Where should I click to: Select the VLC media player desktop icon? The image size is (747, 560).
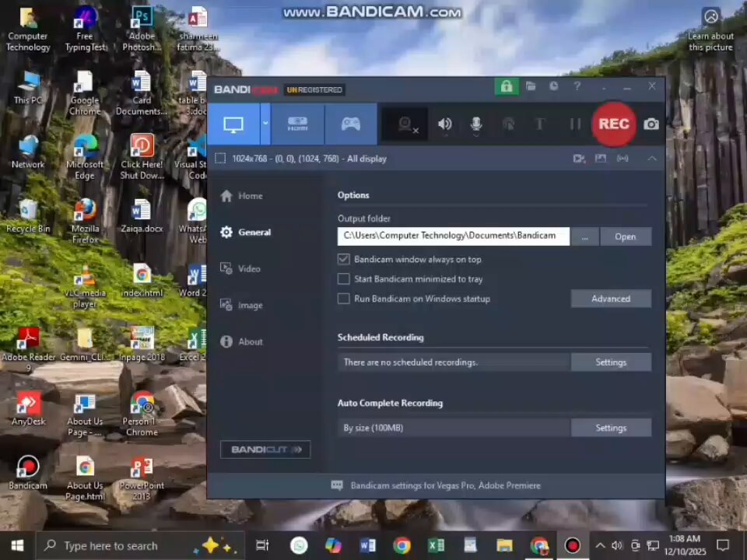pyautogui.click(x=85, y=287)
